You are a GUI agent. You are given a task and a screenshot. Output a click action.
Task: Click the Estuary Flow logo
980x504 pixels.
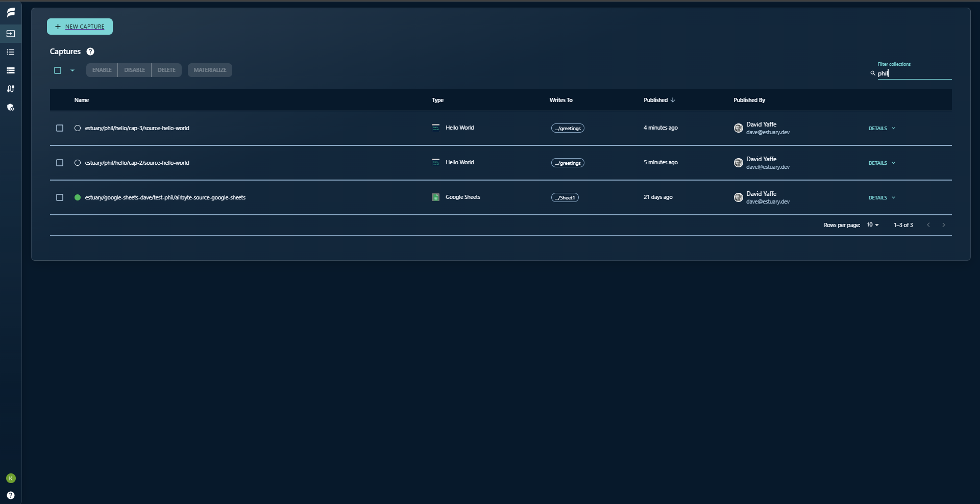tap(10, 13)
